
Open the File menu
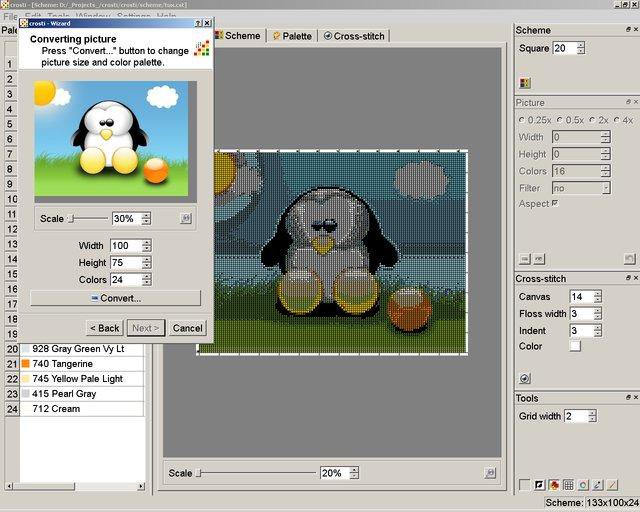pyautogui.click(x=10, y=17)
